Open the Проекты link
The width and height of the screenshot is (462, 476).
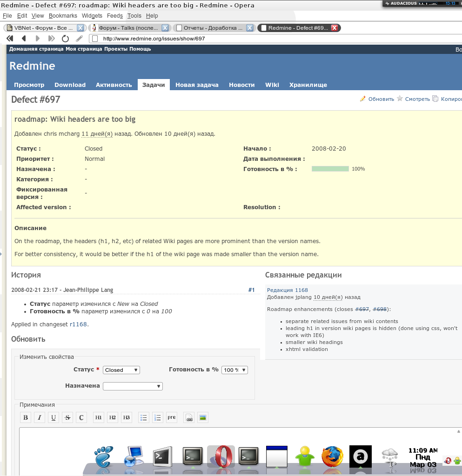coord(116,49)
